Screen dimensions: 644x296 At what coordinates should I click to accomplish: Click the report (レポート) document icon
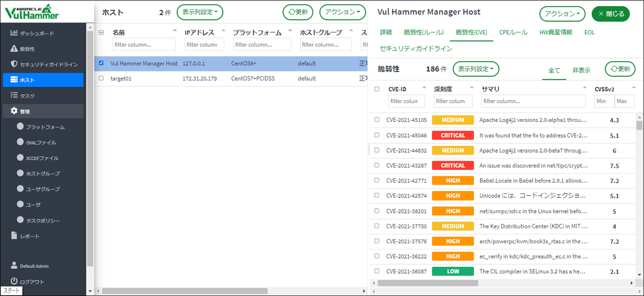click(x=14, y=236)
